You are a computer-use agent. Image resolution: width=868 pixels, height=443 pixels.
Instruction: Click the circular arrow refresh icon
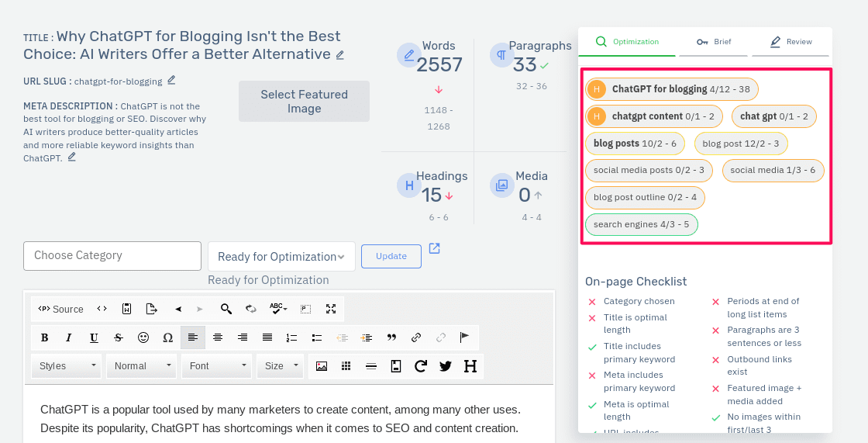(x=421, y=366)
